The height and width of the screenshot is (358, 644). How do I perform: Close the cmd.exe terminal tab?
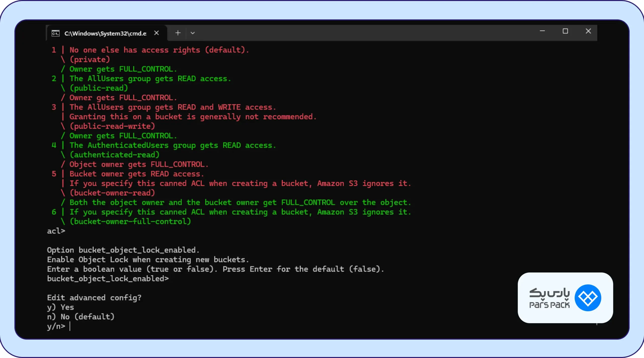pyautogui.click(x=156, y=33)
